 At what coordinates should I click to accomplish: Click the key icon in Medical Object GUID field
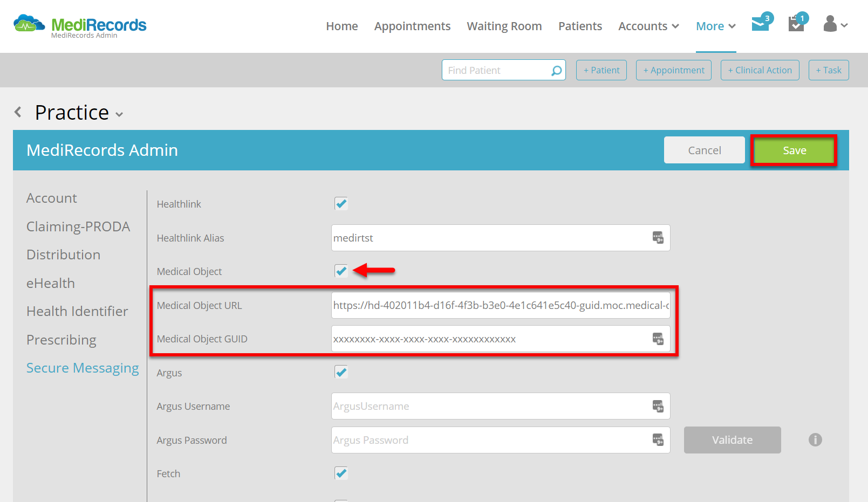pos(658,339)
